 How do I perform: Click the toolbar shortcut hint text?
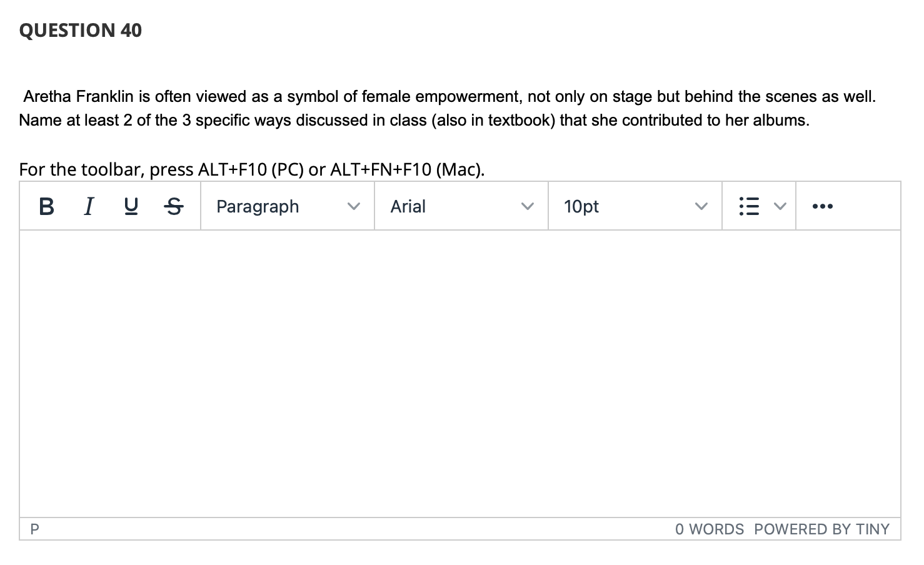[252, 169]
